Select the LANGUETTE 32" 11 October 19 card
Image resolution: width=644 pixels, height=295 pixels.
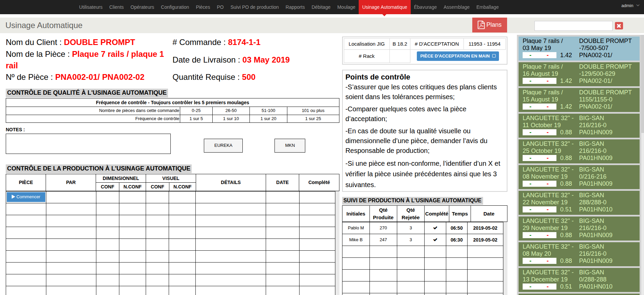click(579, 125)
